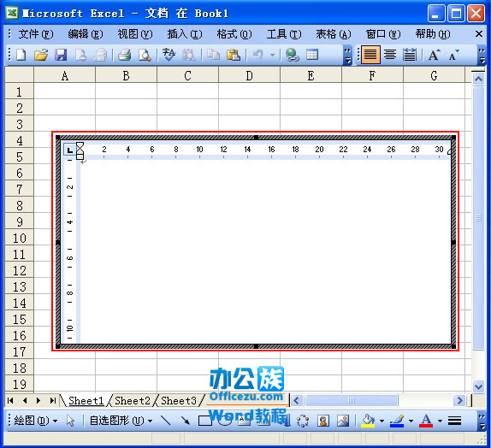This screenshot has height=448, width=491.
Task: Open 窗口(W) menu
Action: coord(383,34)
